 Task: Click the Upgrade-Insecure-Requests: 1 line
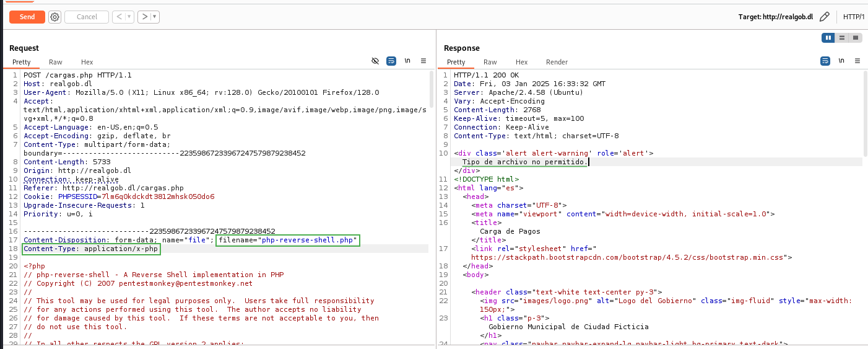click(84, 205)
